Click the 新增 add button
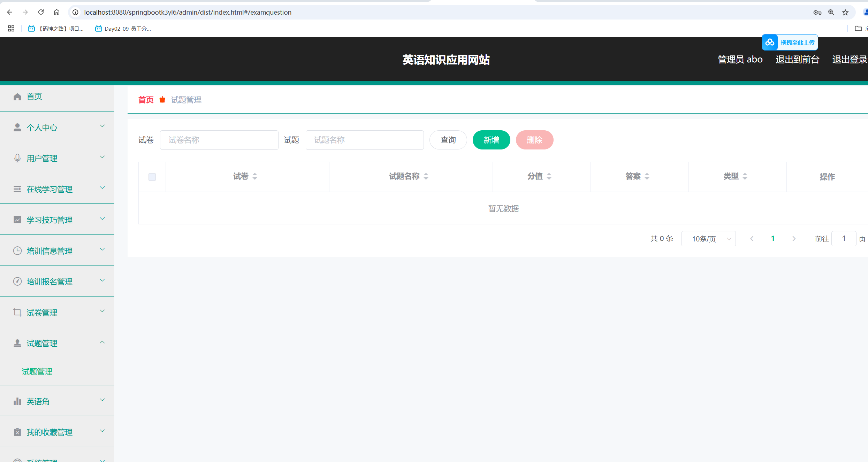Viewport: 868px width, 462px height. (491, 140)
